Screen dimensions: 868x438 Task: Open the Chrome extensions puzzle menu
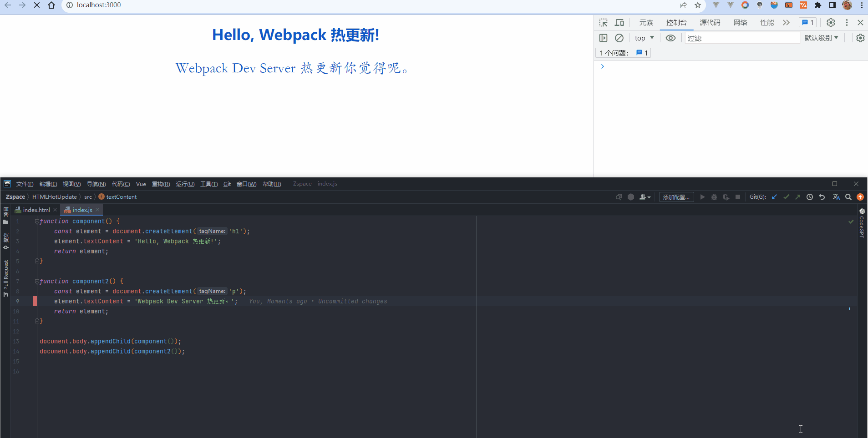coord(818,5)
